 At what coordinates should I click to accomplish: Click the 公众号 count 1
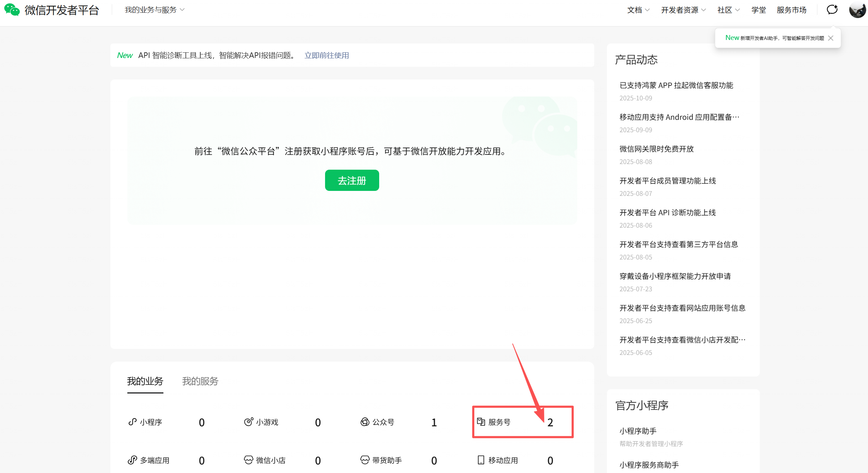(x=434, y=422)
